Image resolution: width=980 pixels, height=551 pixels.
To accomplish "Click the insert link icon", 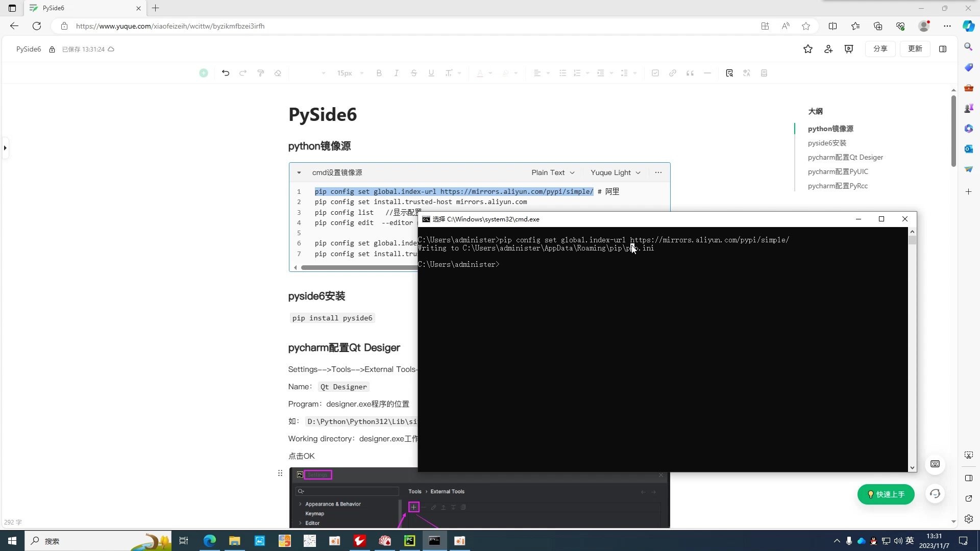I will pyautogui.click(x=672, y=72).
